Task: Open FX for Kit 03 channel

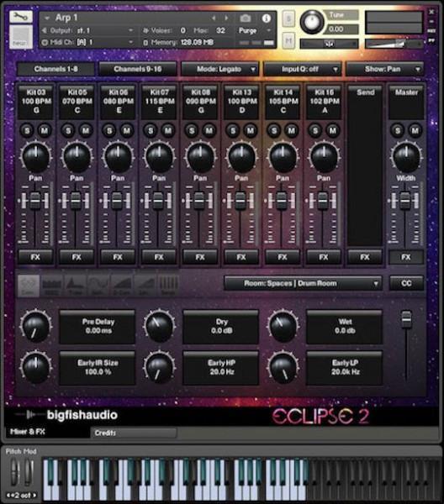Action: [35, 257]
